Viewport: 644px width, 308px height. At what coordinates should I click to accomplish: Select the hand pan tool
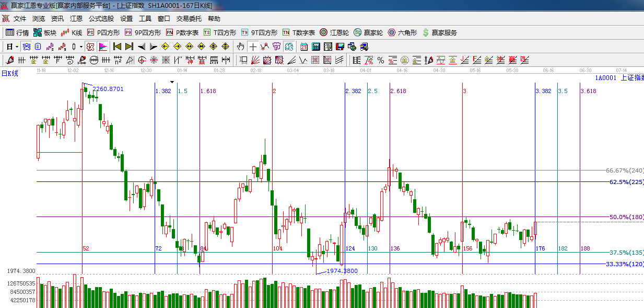pyautogui.click(x=240, y=47)
